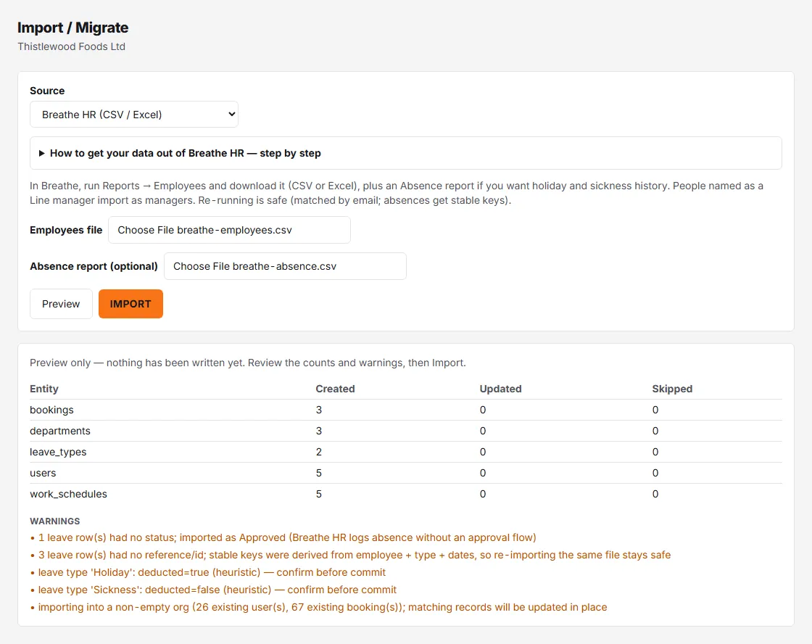
Task: Click the warning about leave rows with no status
Action: [283, 538]
